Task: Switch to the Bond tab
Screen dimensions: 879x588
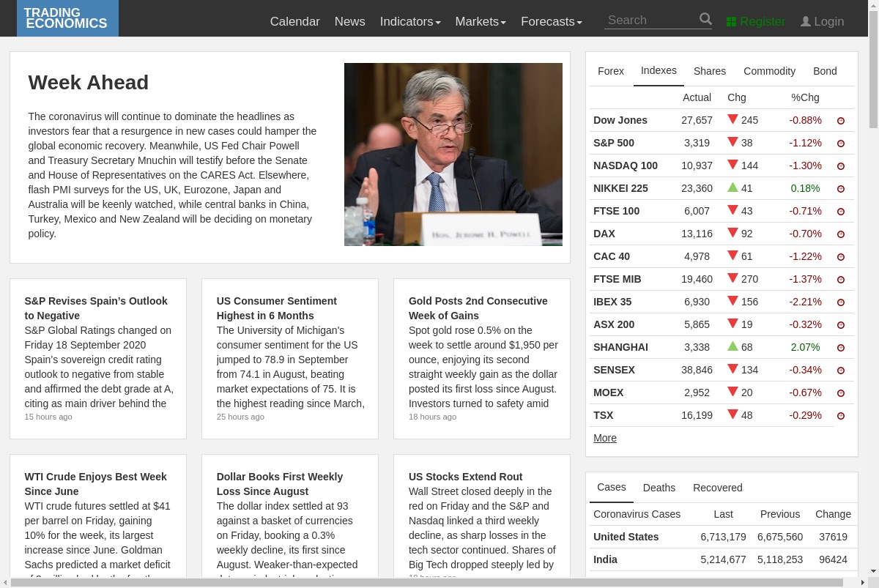Action: pyautogui.click(x=825, y=71)
